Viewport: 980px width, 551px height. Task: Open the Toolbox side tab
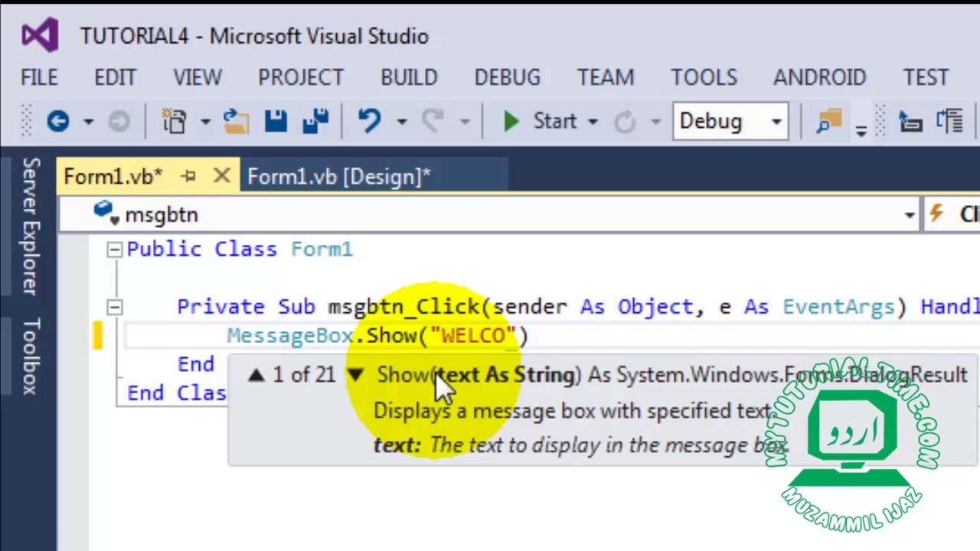click(31, 356)
